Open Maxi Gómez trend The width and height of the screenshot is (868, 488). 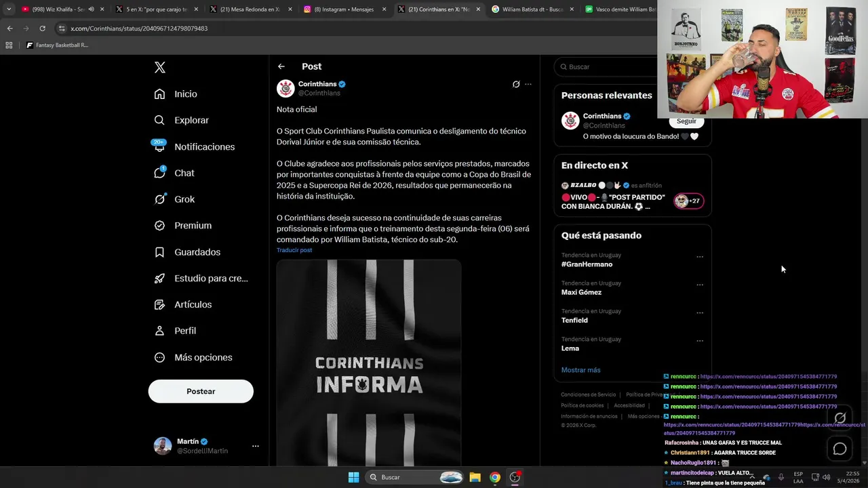tap(581, 292)
